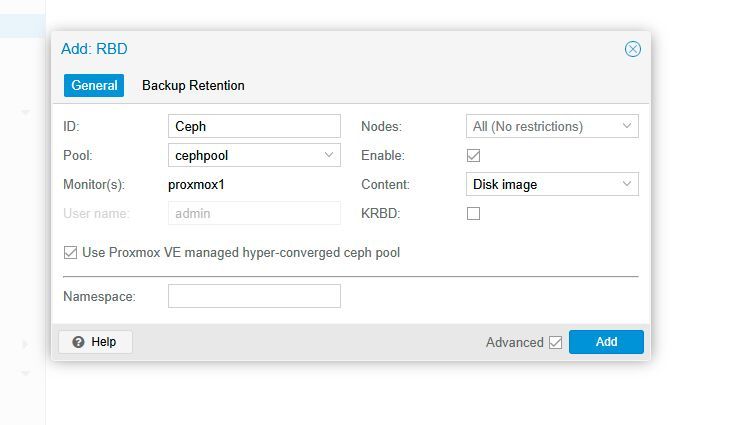Toggle the Enable checkbox
This screenshot has width=731, height=425.
point(473,156)
